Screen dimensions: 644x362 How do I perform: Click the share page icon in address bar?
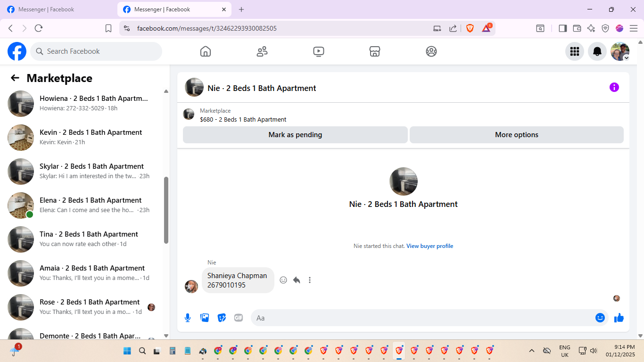point(453,28)
